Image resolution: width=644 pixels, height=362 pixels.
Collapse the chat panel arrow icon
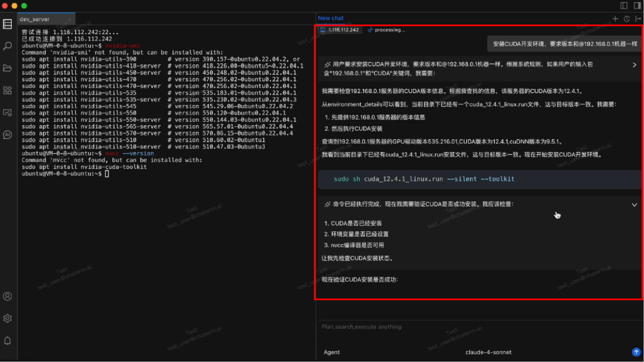click(x=638, y=18)
